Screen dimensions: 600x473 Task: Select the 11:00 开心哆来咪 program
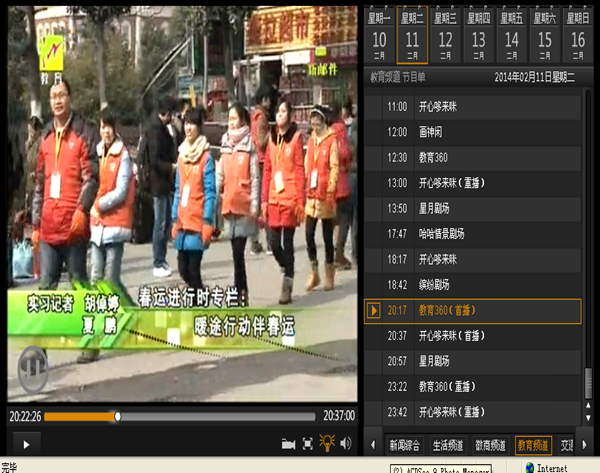(470, 106)
